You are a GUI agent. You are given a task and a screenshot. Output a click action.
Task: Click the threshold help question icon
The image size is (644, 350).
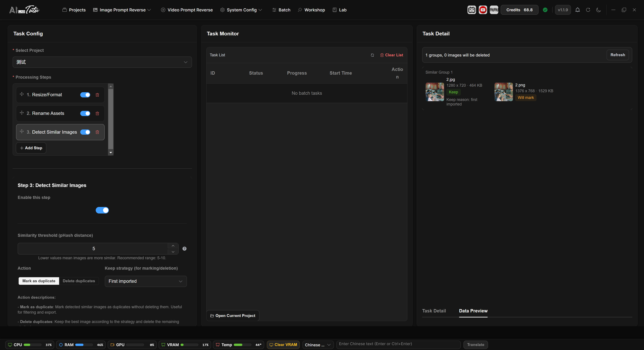pos(185,249)
